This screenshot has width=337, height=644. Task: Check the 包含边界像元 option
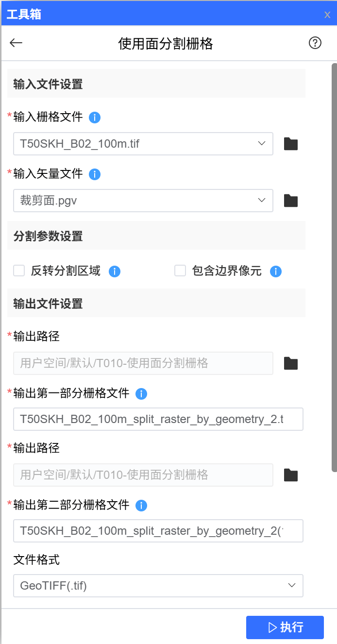[179, 271]
